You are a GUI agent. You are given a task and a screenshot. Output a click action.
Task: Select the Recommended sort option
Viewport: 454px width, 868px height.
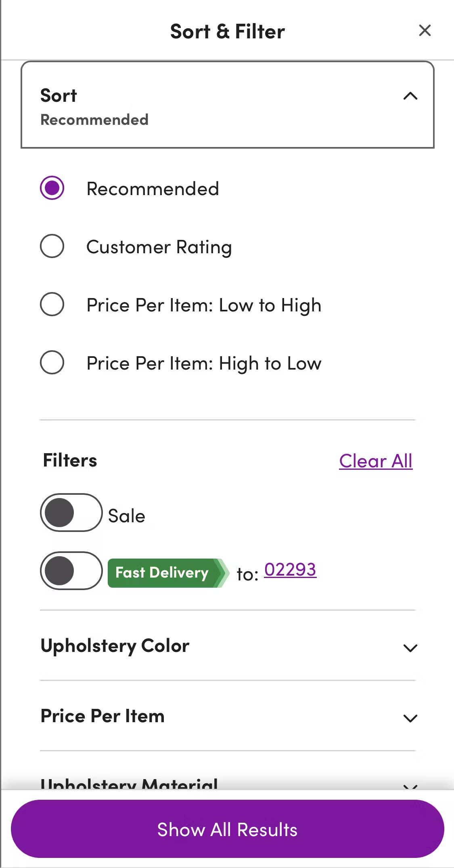[51, 187]
